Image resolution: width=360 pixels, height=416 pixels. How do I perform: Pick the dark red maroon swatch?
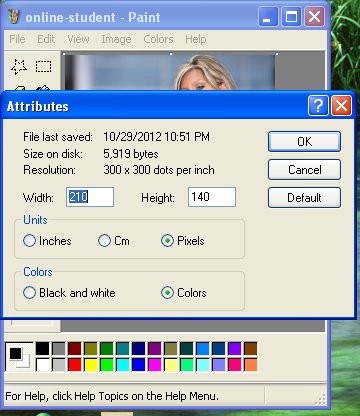[74, 349]
